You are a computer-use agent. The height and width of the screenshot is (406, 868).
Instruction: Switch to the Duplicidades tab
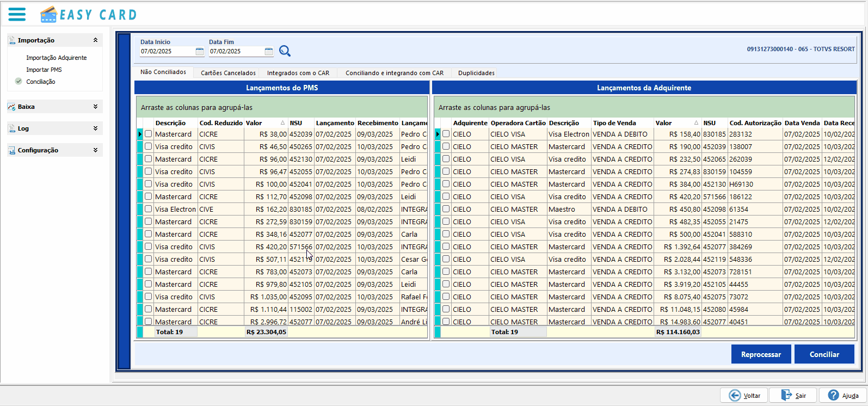tap(476, 73)
